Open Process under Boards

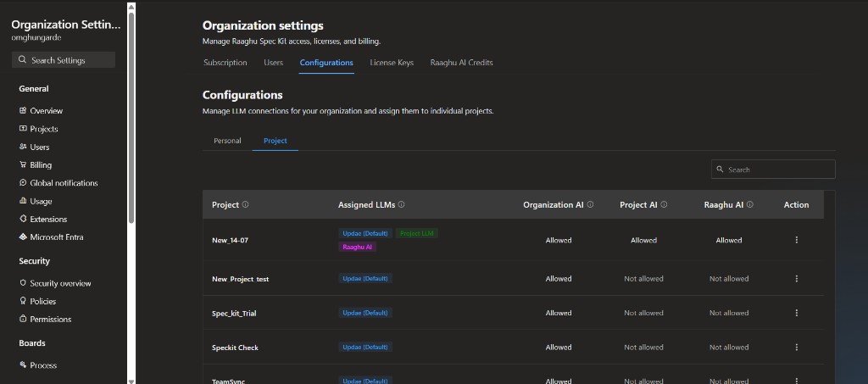43,365
